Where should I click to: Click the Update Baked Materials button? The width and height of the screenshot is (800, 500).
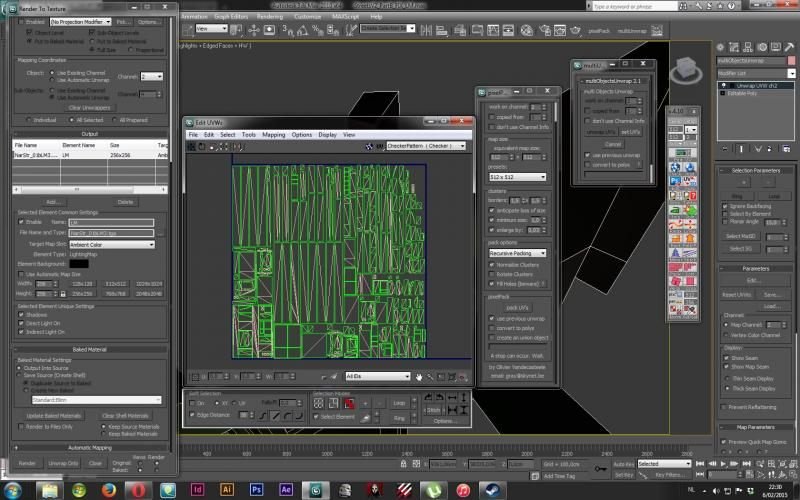tap(54, 416)
